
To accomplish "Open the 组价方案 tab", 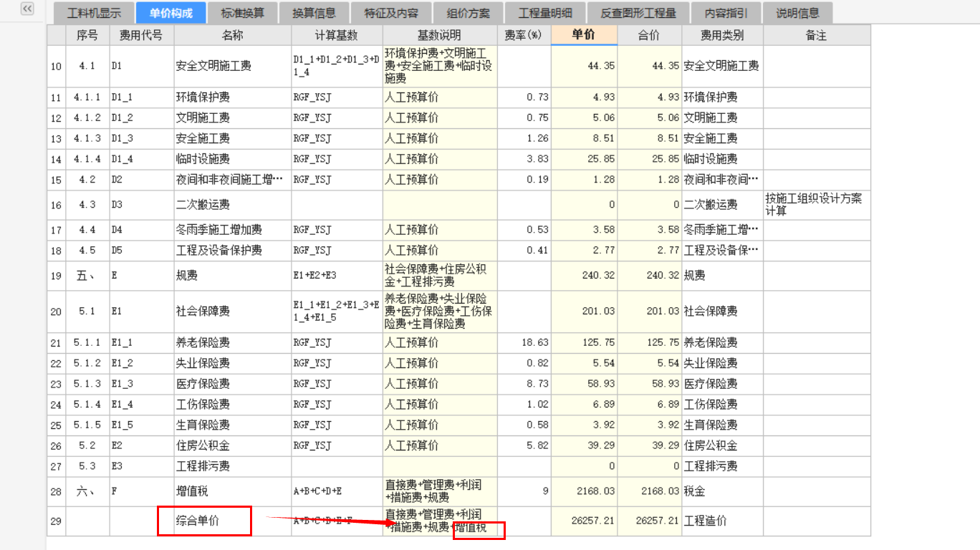I will click(x=469, y=13).
